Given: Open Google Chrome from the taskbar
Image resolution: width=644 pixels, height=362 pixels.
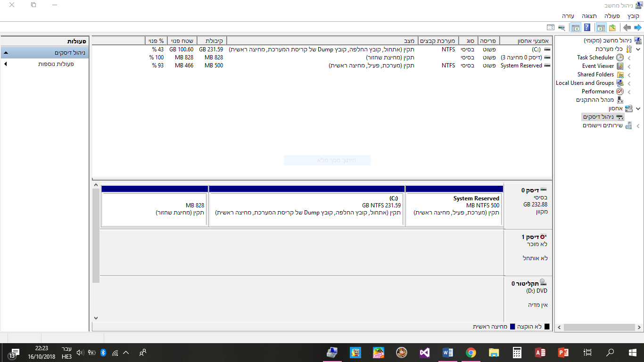Looking at the screenshot, I should (471, 353).
